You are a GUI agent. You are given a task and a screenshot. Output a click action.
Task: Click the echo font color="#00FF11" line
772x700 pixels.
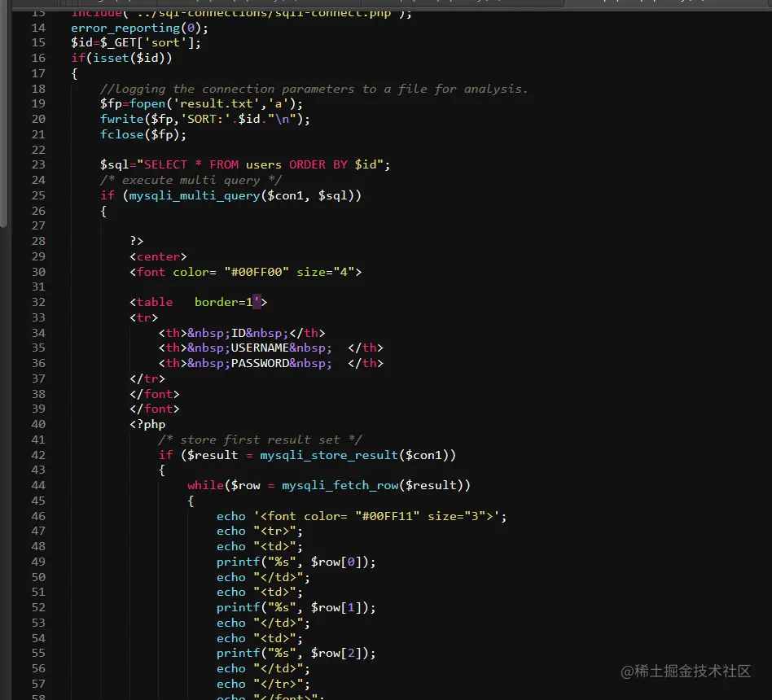pos(362,516)
